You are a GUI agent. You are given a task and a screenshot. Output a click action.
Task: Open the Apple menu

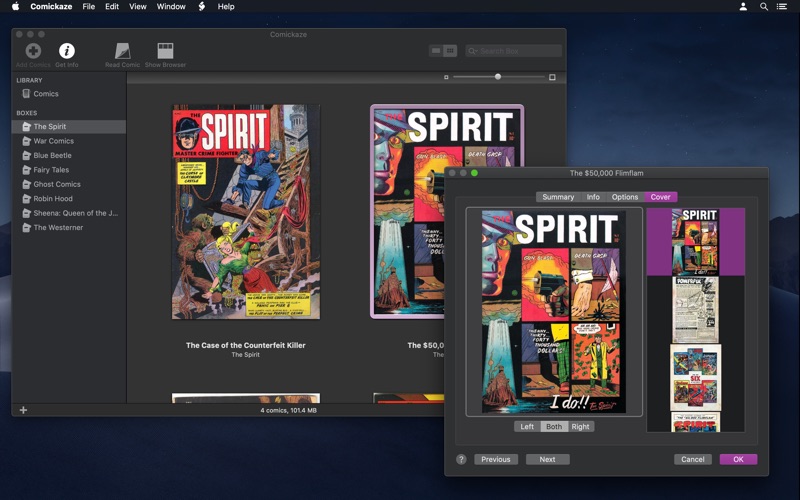point(15,7)
